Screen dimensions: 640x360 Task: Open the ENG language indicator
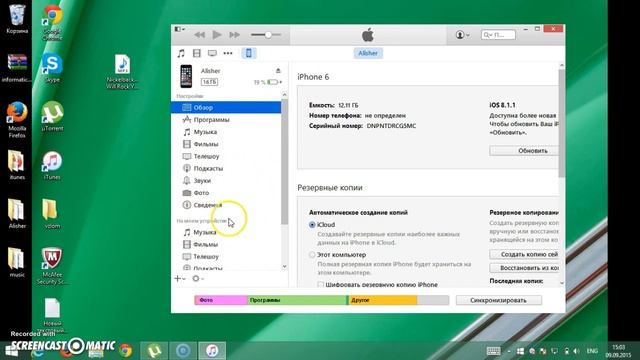click(x=592, y=351)
